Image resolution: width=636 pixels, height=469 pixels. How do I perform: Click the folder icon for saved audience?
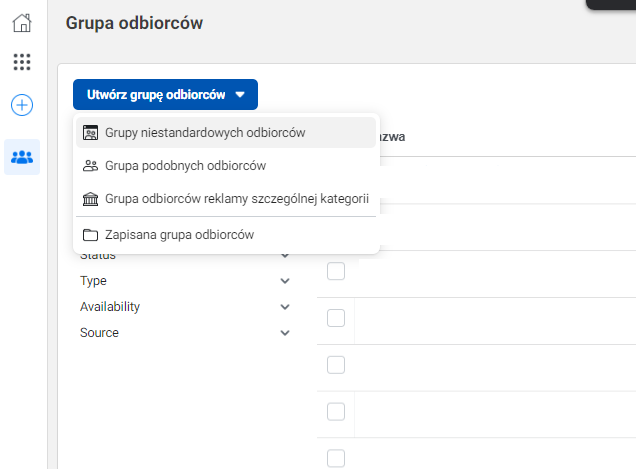[90, 234]
